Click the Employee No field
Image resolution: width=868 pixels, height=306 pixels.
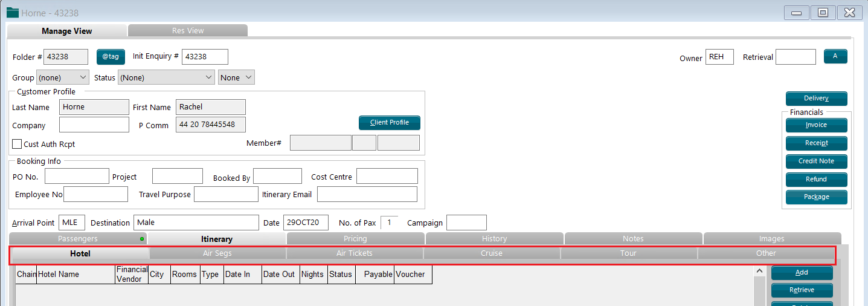95,194
